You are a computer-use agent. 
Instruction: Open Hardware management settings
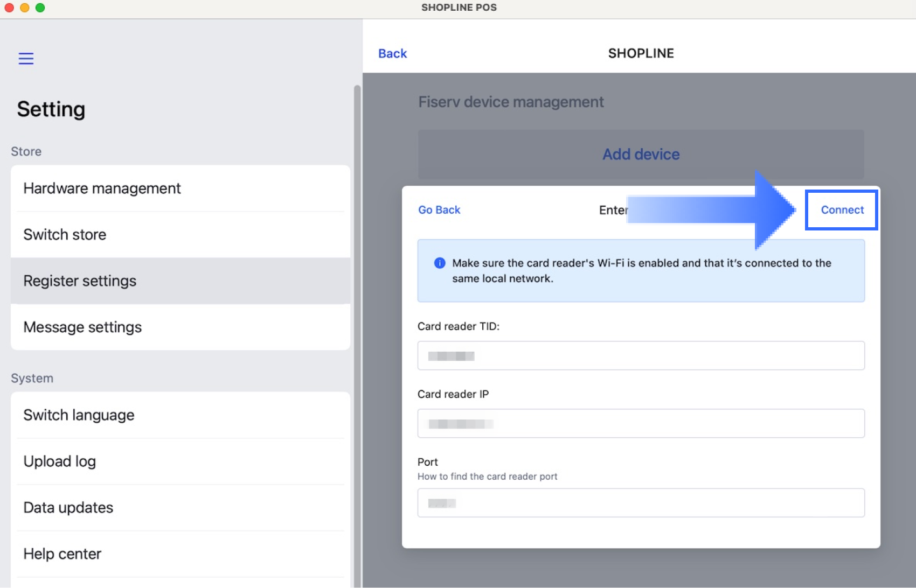pyautogui.click(x=181, y=188)
